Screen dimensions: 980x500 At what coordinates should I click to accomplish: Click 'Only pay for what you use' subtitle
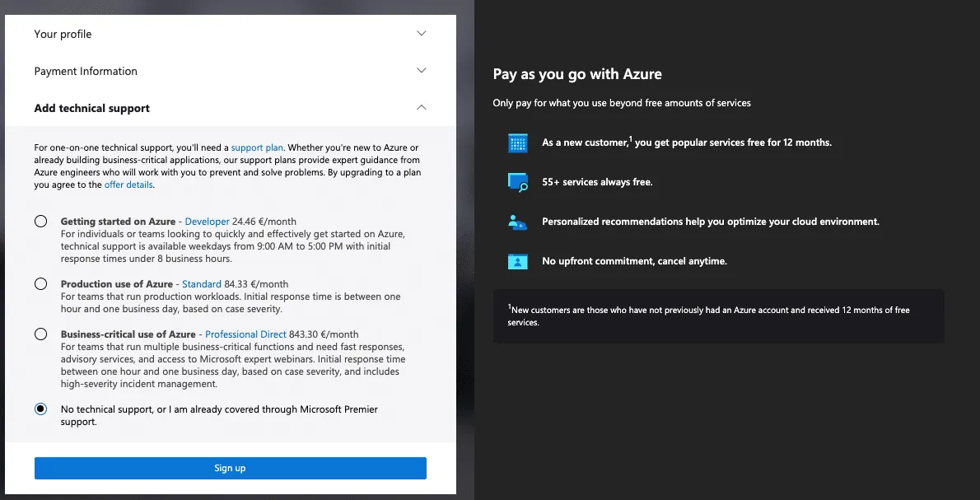point(622,102)
